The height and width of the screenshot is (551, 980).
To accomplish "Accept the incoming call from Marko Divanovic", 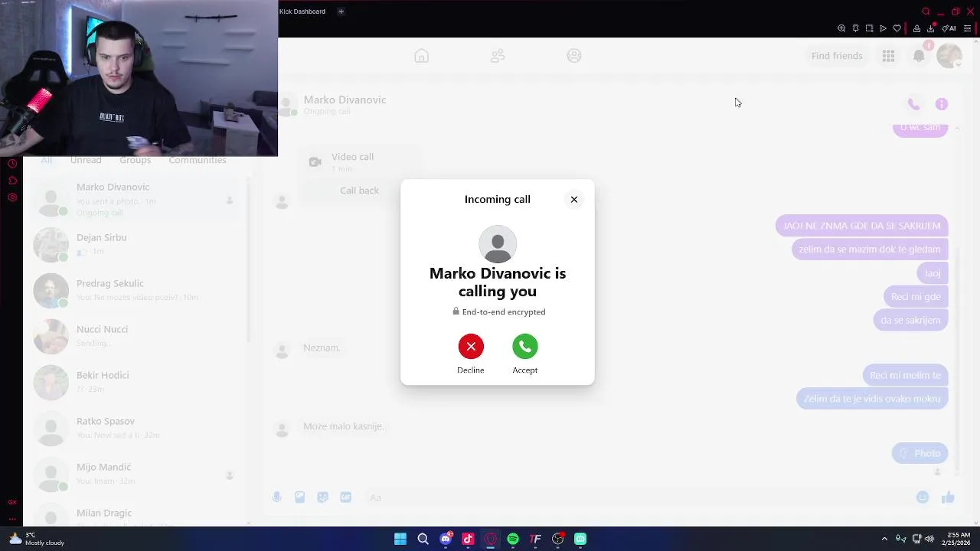I will pos(525,347).
